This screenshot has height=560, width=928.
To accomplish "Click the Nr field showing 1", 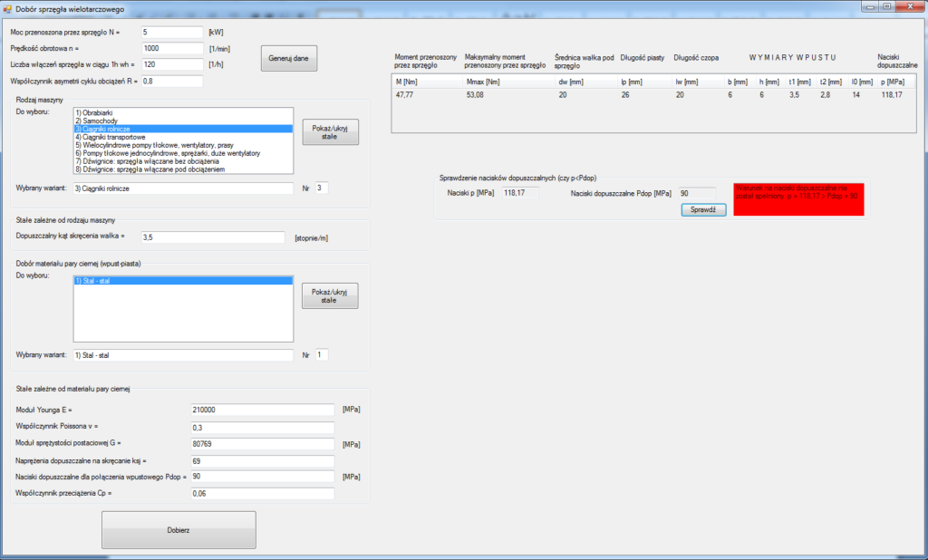I will point(322,354).
